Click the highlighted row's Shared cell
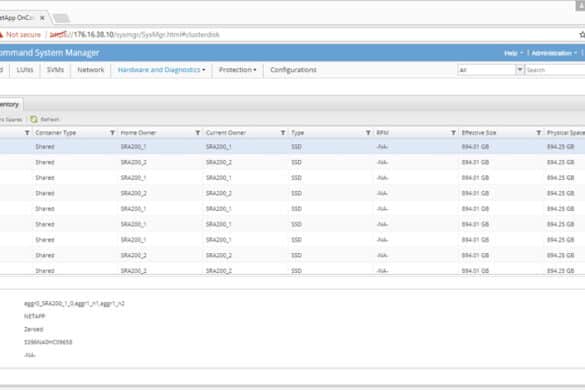 [x=45, y=147]
